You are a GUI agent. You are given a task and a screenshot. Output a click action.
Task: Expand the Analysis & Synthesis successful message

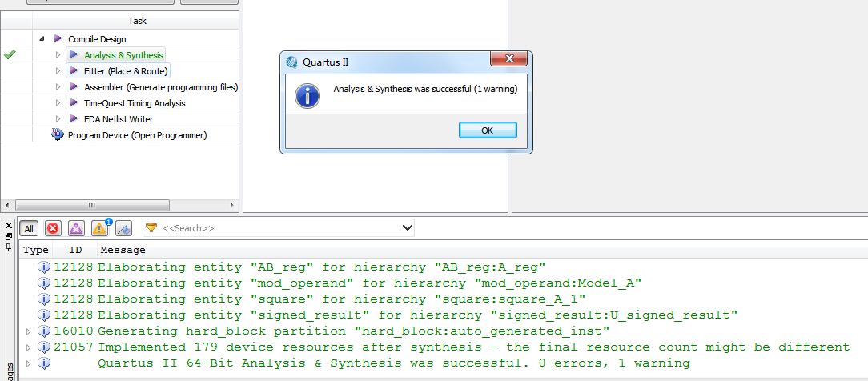pyautogui.click(x=29, y=363)
